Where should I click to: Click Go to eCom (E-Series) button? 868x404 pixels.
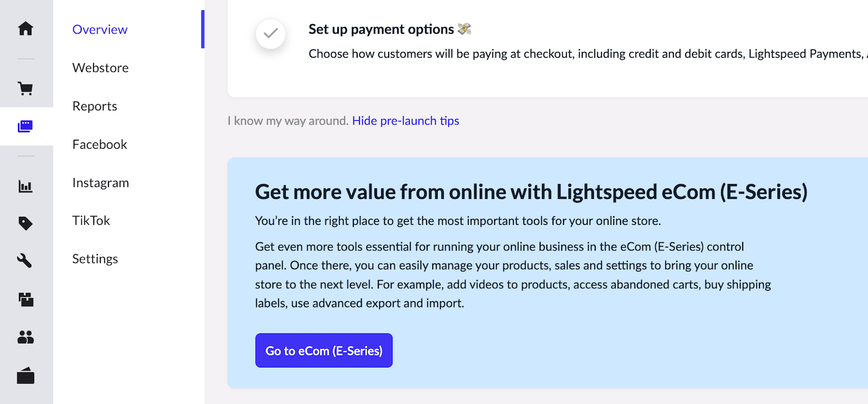coord(324,351)
